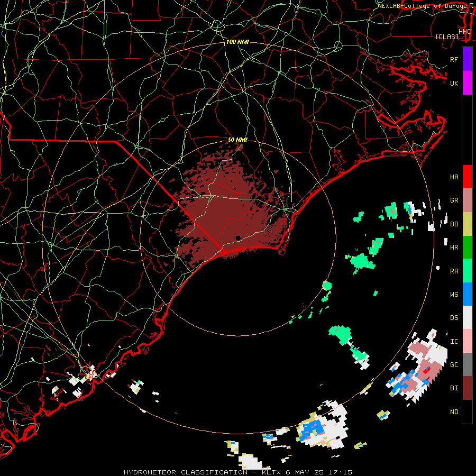Click the GC legend label
Viewport: 476px width, 476px height.
(x=454, y=365)
